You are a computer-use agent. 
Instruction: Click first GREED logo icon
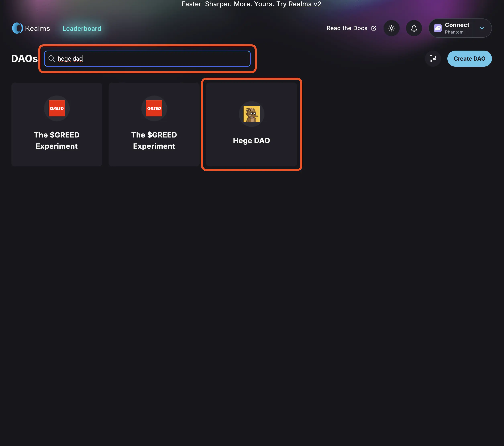pyautogui.click(x=57, y=108)
